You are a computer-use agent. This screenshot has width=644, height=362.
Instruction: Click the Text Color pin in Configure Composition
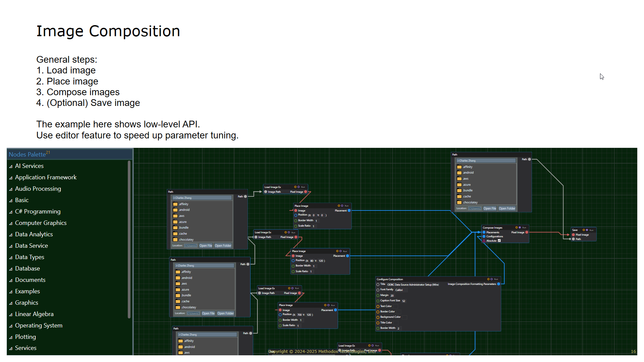378,306
